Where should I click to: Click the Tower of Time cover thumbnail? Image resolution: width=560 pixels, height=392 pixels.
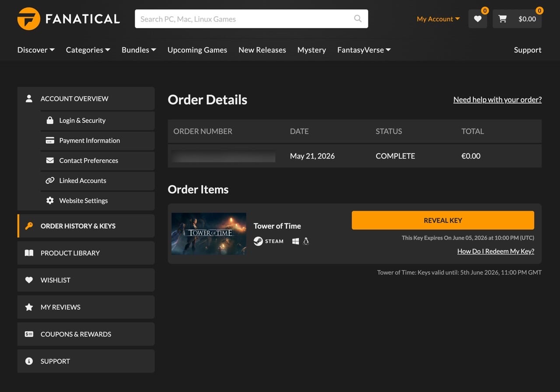pos(209,234)
